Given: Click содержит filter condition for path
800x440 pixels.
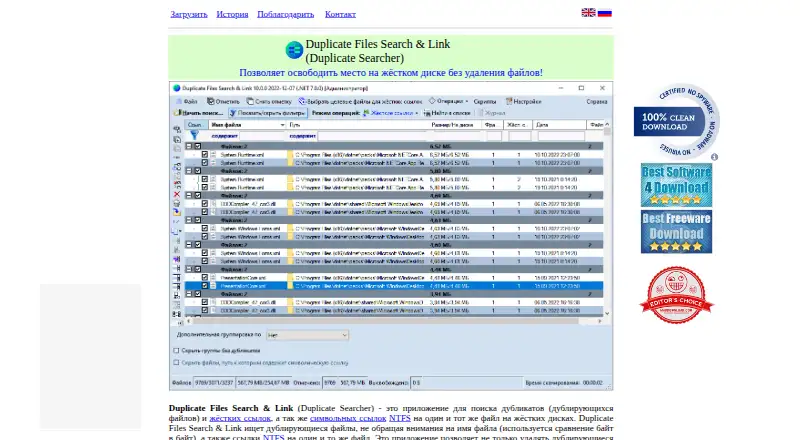Looking at the screenshot, I should pyautogui.click(x=303, y=136).
